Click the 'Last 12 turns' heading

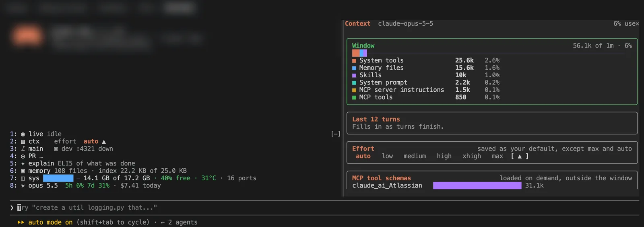376,120
